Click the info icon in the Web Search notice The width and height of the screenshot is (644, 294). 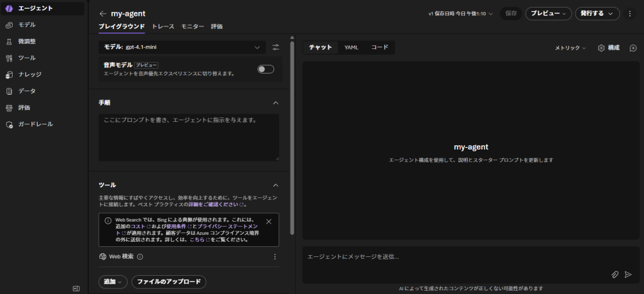point(108,220)
